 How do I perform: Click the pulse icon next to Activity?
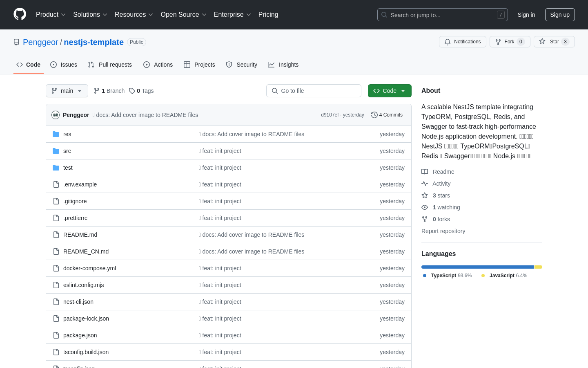(x=425, y=184)
